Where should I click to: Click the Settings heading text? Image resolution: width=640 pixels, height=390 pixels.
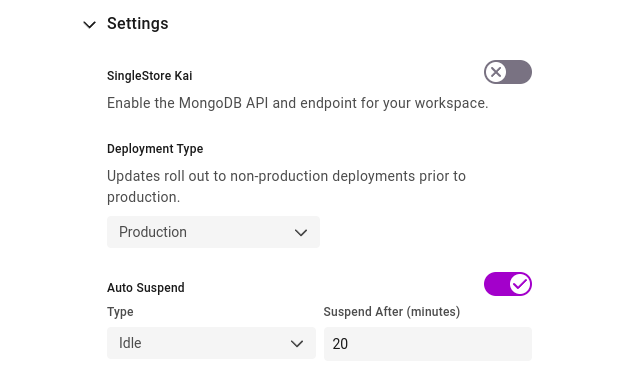(138, 24)
